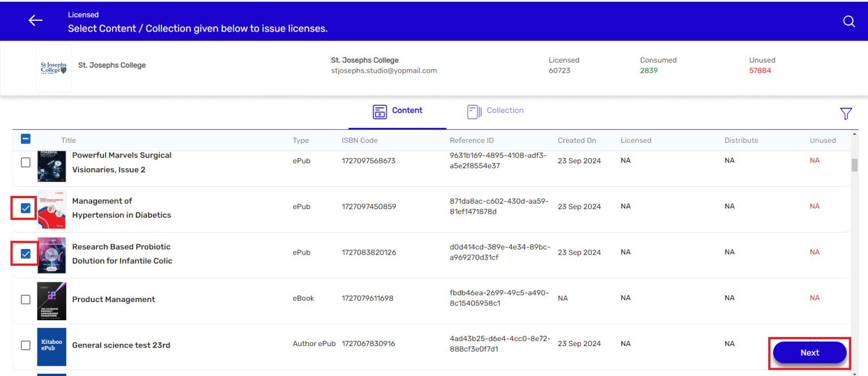This screenshot has width=868, height=376.
Task: Click ISBN code 1727097450859
Action: tap(368, 207)
